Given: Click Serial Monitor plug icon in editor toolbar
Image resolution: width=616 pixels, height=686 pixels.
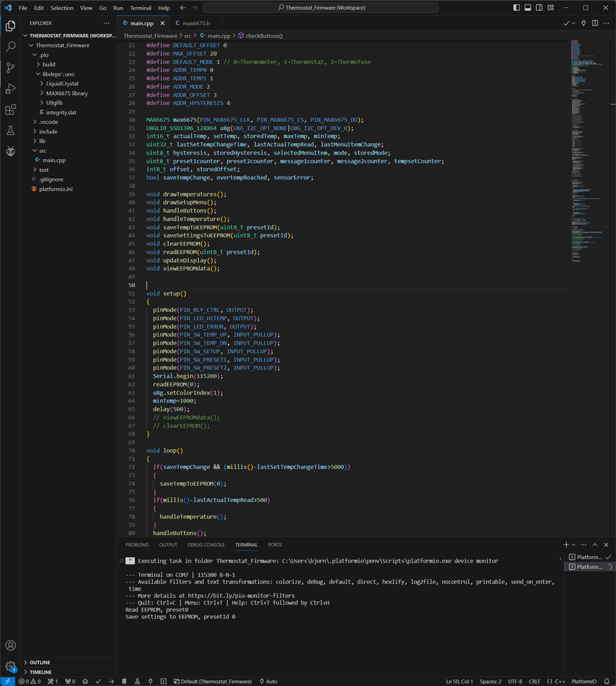Looking at the screenshot, I should 583,23.
